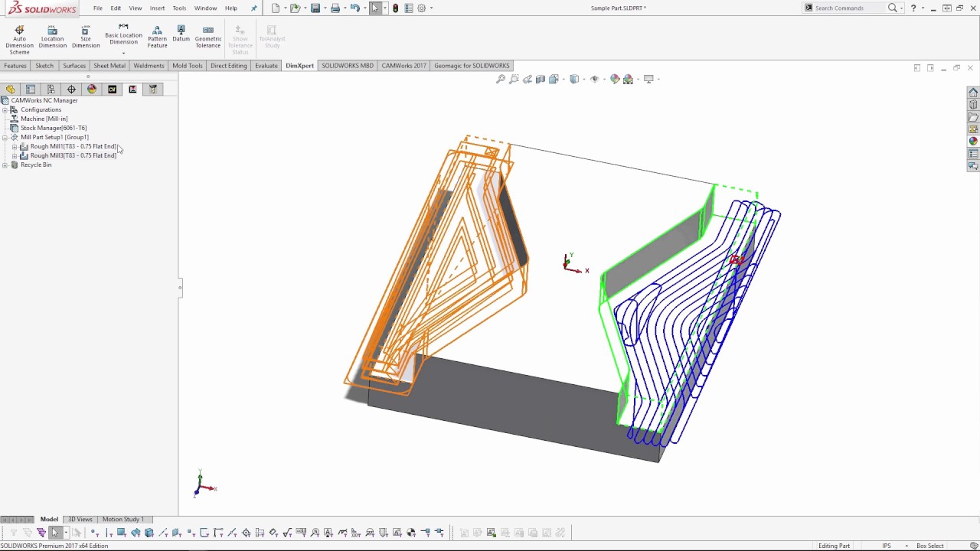Viewport: 980px width, 551px height.
Task: Toggle the Select cursor tool
Action: [375, 8]
